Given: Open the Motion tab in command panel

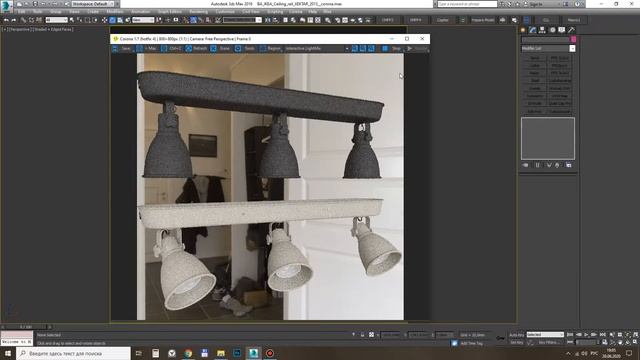Looking at the screenshot, I should click(552, 30).
